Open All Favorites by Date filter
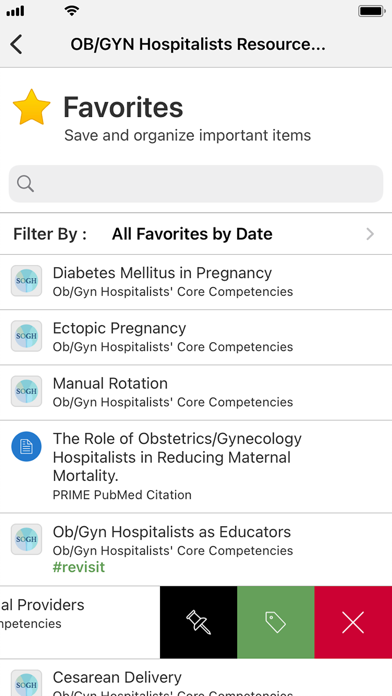The width and height of the screenshot is (392, 696). tap(196, 234)
